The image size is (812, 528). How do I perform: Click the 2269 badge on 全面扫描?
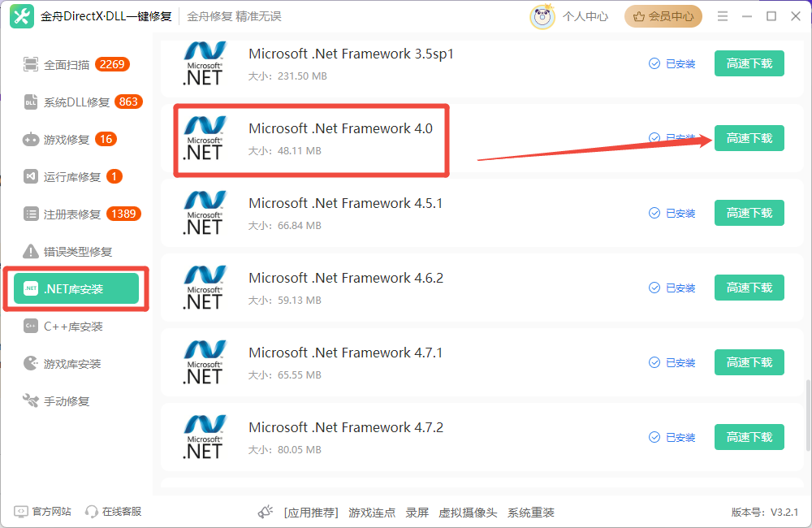112,64
